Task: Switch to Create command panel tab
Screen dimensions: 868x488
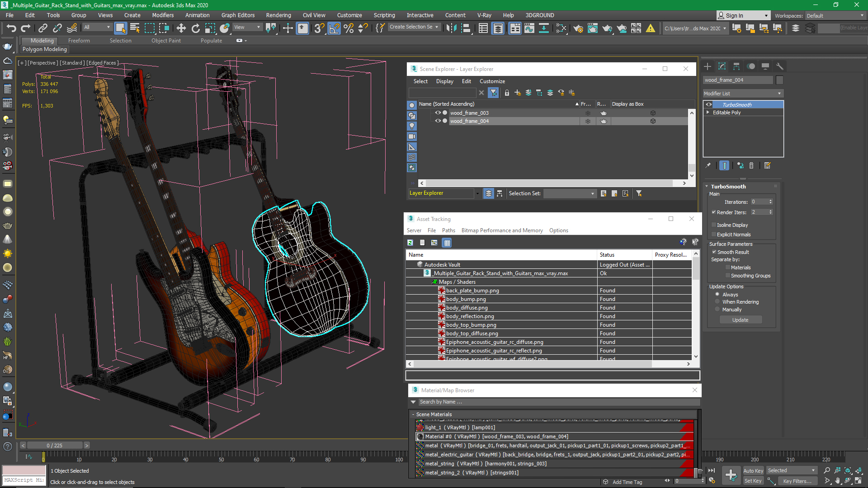Action: [x=708, y=66]
